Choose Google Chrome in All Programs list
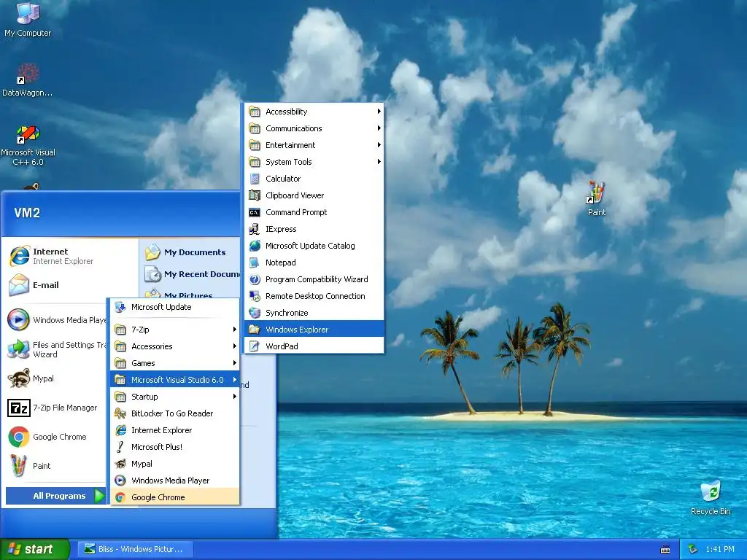747x560 pixels. click(175, 497)
